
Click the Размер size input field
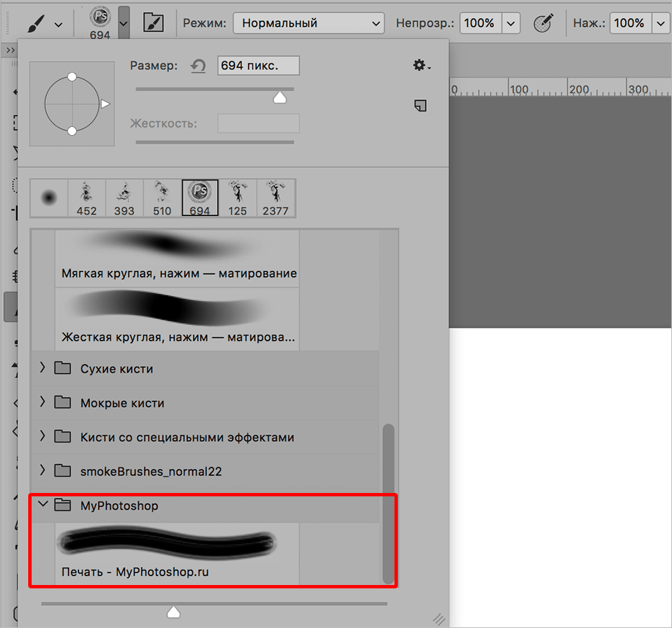258,66
